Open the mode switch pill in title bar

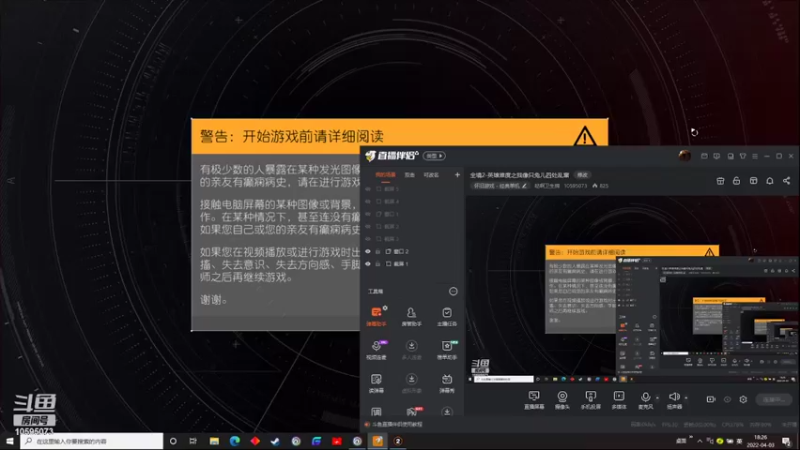coord(434,156)
